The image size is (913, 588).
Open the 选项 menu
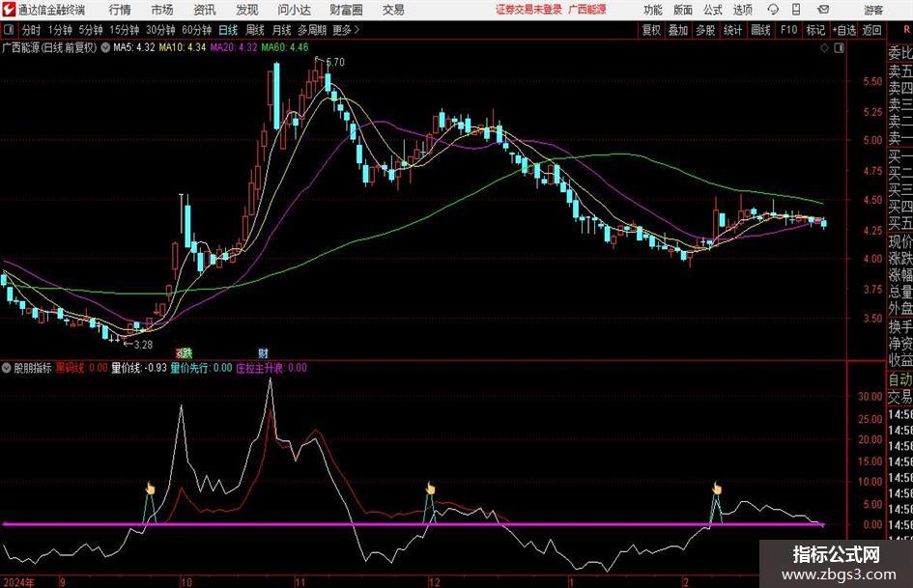(x=742, y=10)
